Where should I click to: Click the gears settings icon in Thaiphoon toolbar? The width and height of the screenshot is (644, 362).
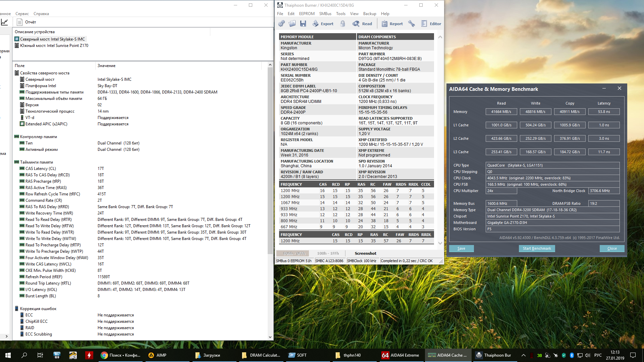281,23
